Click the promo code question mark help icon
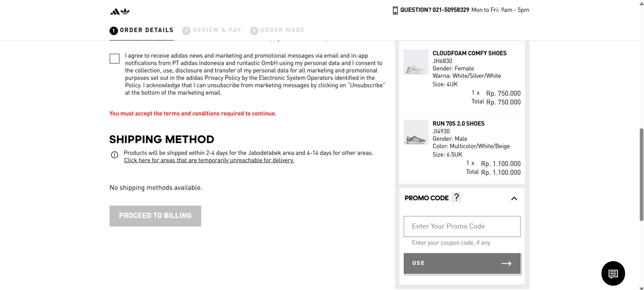The height and width of the screenshot is (290, 644). click(456, 197)
